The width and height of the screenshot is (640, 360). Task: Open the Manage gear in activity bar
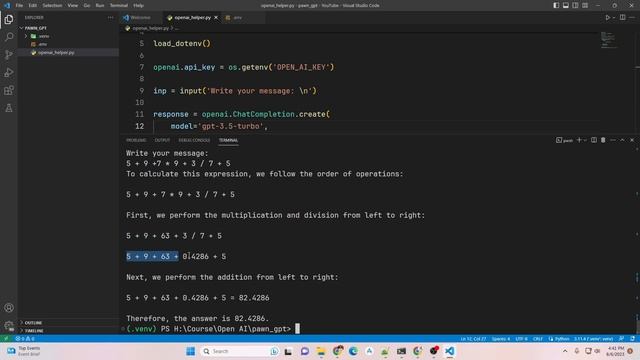9,325
